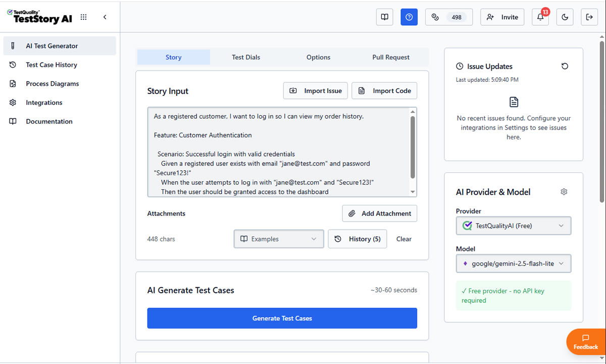Select AI Test Generator in the sidebar
Image resolution: width=606 pixels, height=364 pixels.
52,45
